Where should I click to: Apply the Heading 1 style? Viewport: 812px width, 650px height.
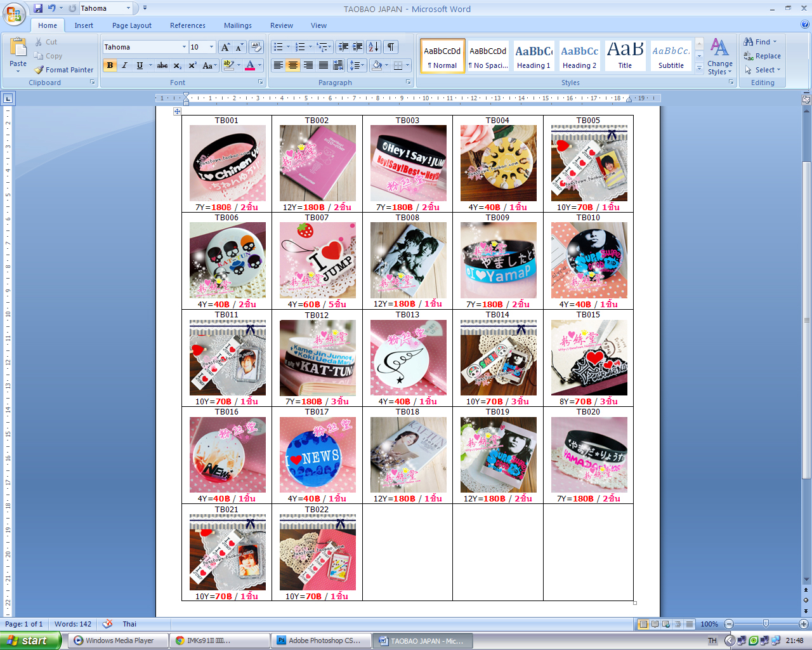[534, 56]
